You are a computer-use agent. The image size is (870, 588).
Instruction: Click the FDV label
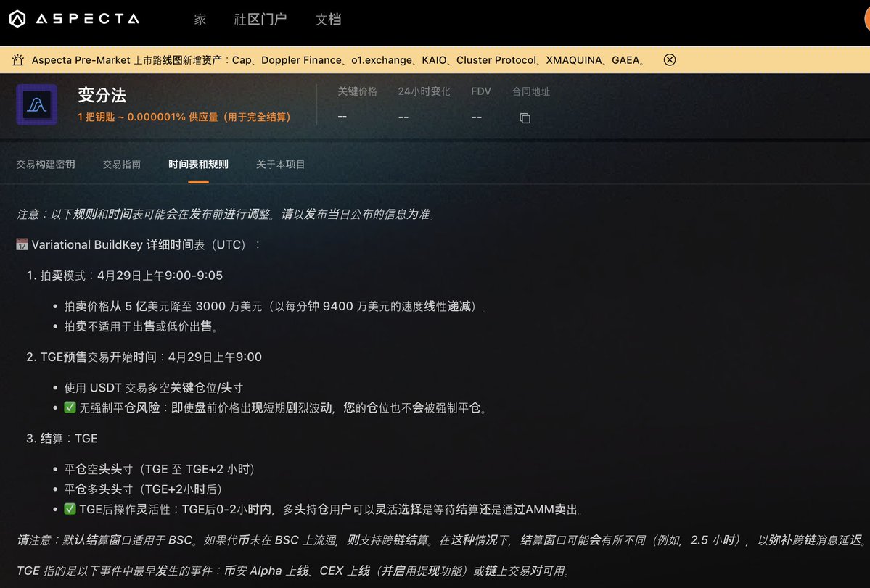481,91
